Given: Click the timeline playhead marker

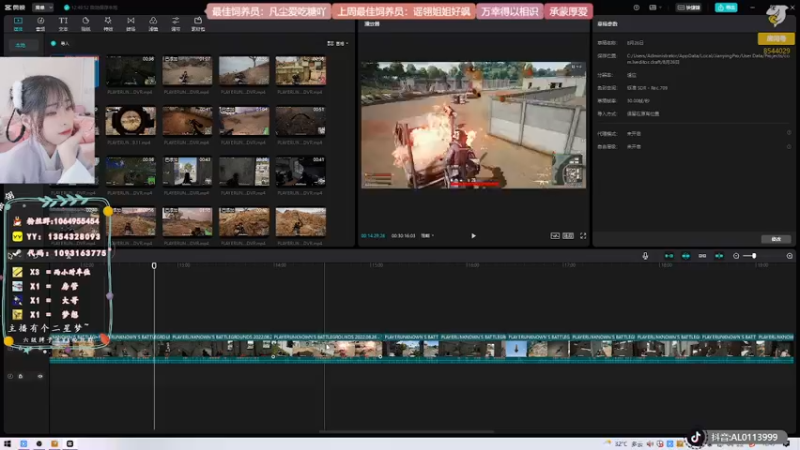Looking at the screenshot, I should click(154, 266).
